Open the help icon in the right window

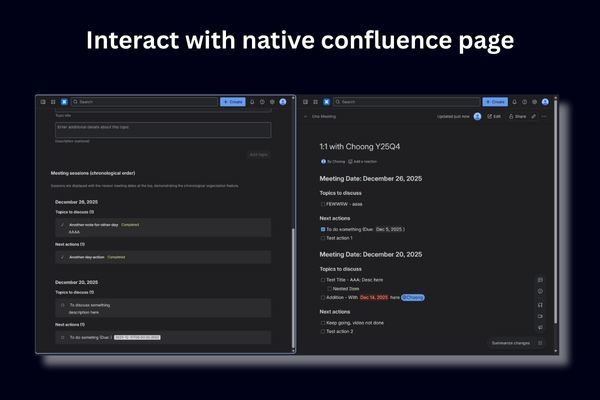[524, 102]
